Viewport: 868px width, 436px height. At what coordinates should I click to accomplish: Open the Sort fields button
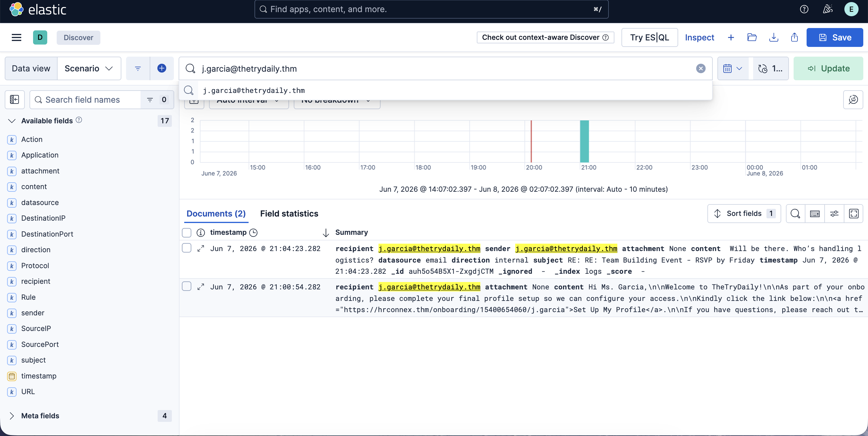[744, 214]
